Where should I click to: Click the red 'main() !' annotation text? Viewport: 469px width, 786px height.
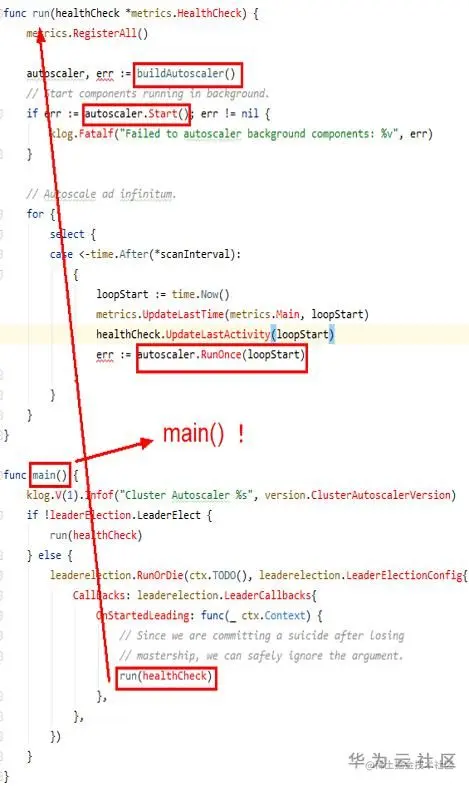click(203, 434)
